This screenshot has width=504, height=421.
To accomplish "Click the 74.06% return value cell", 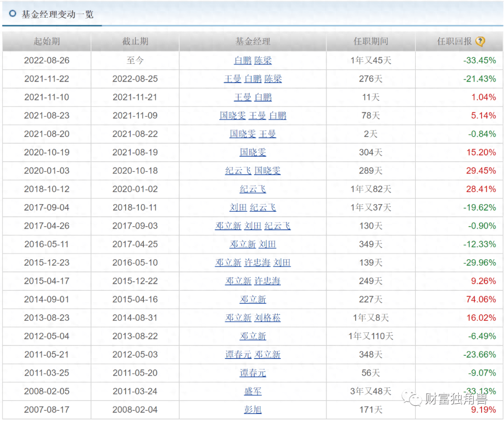I will coord(481,299).
